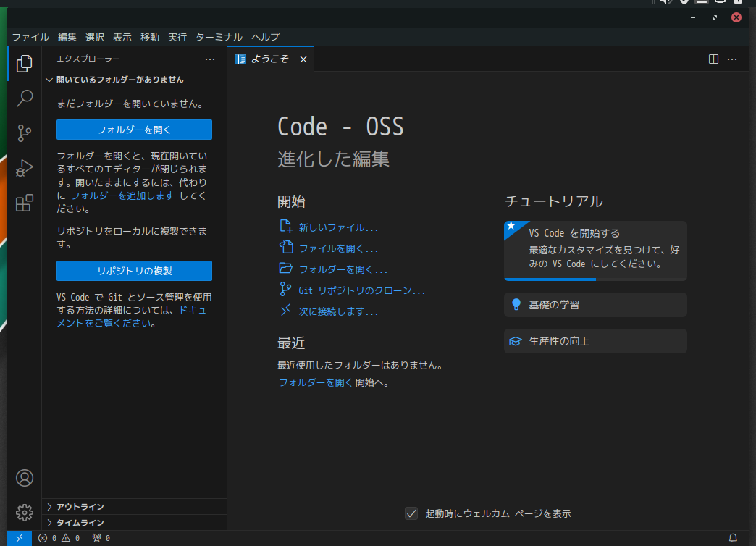
Task: Split the editor to the right
Action: (x=713, y=59)
